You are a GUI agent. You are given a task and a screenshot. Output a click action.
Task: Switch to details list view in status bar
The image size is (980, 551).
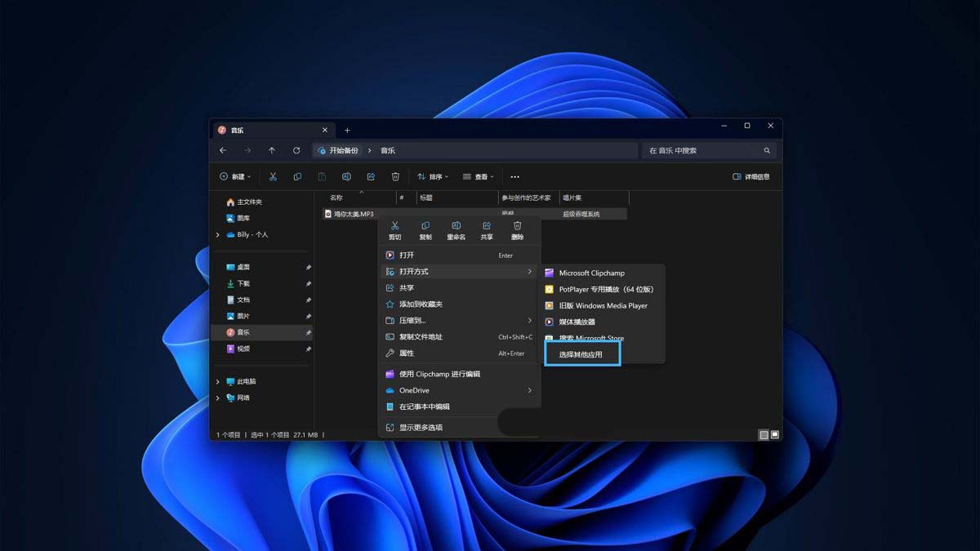click(764, 435)
